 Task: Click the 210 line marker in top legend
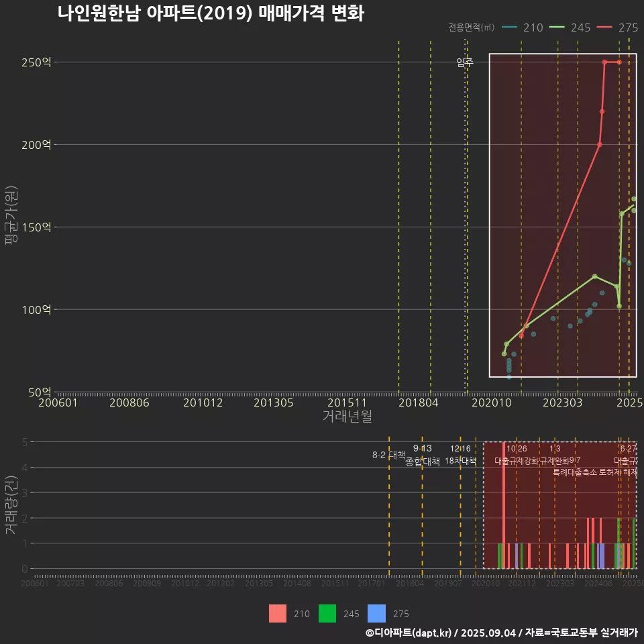pyautogui.click(x=511, y=28)
